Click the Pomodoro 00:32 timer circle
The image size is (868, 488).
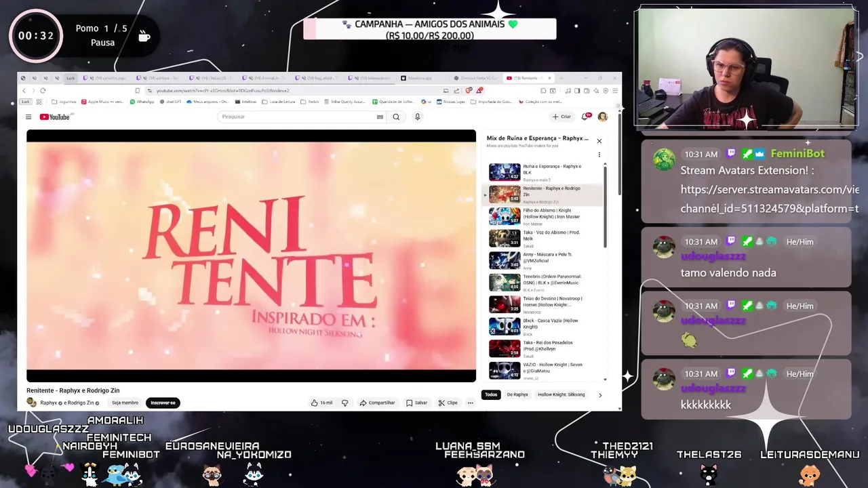click(36, 36)
